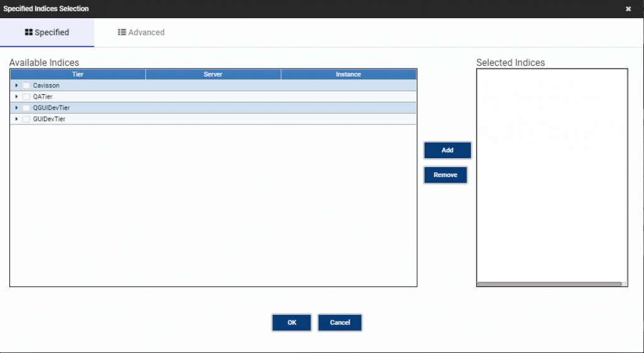Click the Selected Indices horizontal scrollbar

[x=549, y=285]
